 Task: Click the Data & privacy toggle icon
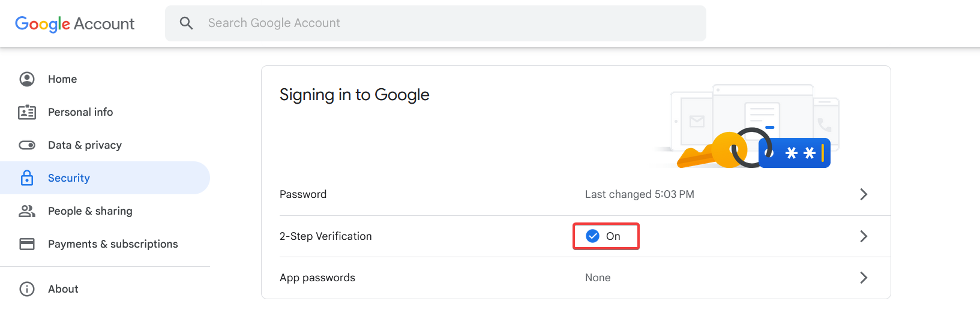point(27,145)
